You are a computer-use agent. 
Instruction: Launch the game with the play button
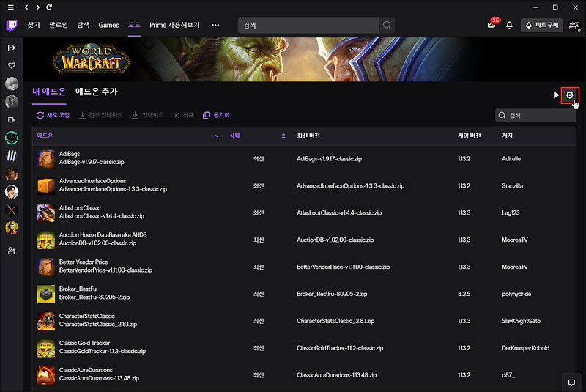[x=556, y=95]
